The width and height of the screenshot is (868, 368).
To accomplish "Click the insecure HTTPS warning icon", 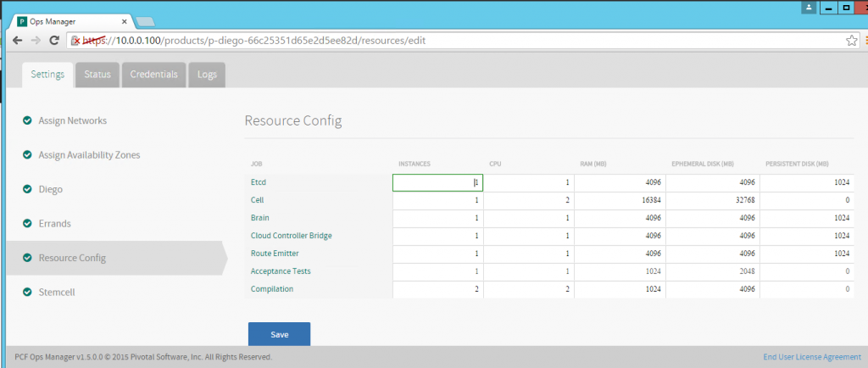I will coord(76,41).
